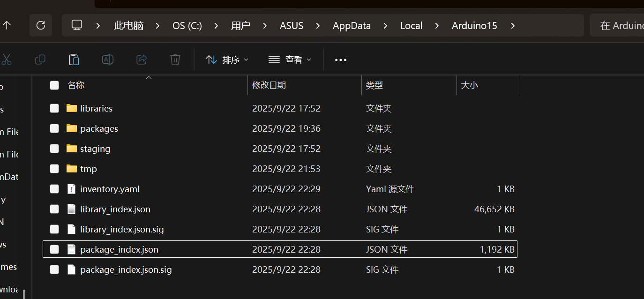Click the Delete trash can icon

(175, 60)
